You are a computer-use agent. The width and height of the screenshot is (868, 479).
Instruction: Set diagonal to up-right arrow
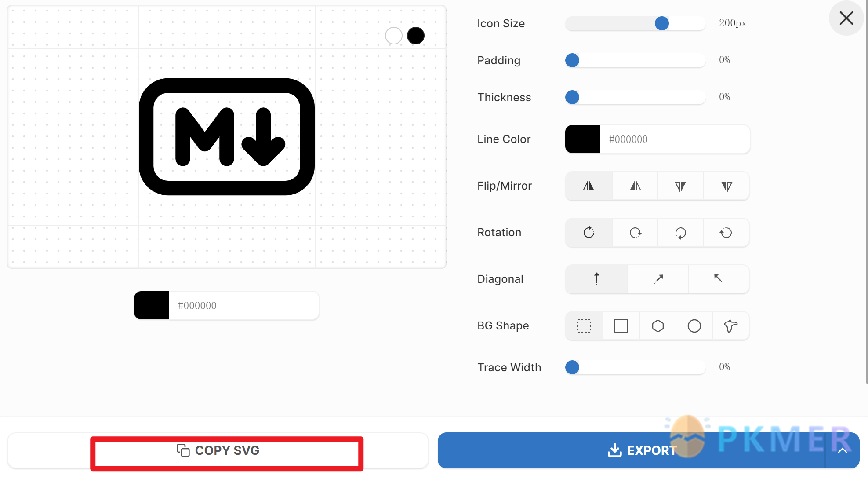(658, 279)
